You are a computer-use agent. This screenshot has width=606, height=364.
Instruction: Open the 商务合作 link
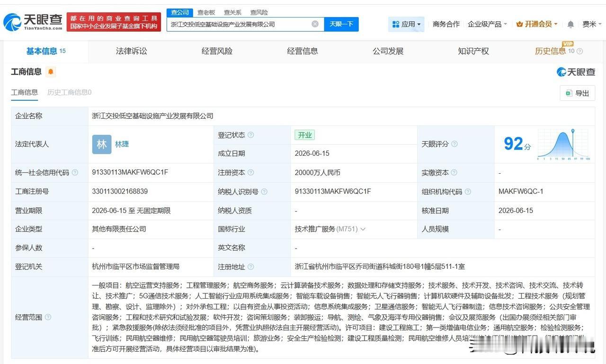click(446, 24)
